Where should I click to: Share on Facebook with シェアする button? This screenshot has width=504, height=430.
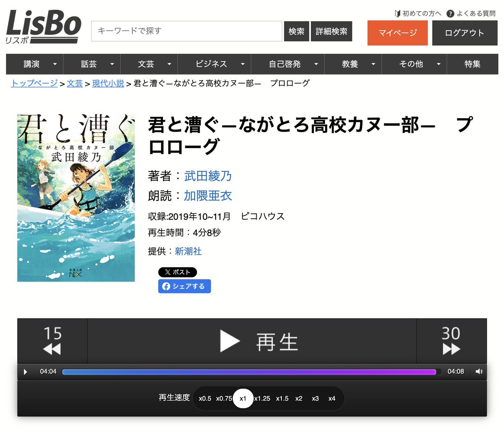(x=184, y=286)
